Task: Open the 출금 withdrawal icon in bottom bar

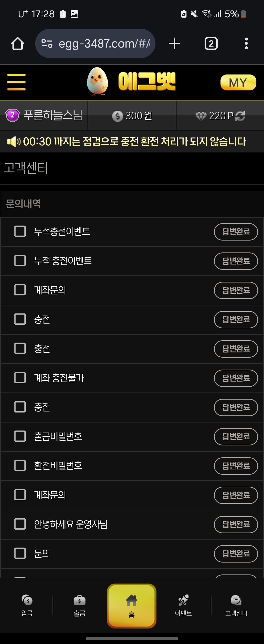Action: (x=79, y=605)
